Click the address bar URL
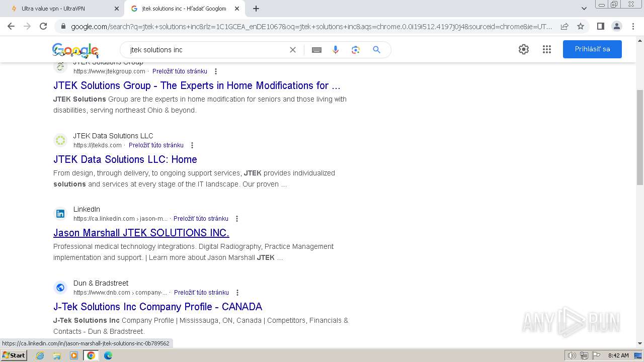644x362 pixels. 311,26
